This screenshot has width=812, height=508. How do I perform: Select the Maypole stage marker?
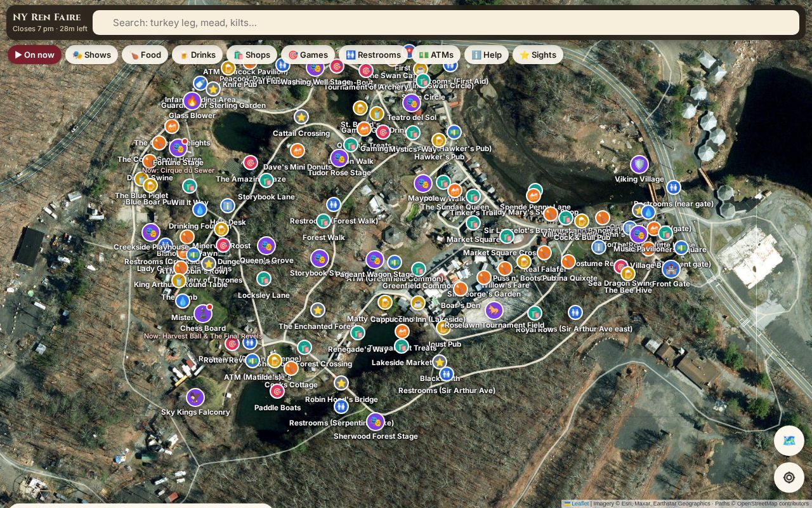(x=423, y=184)
